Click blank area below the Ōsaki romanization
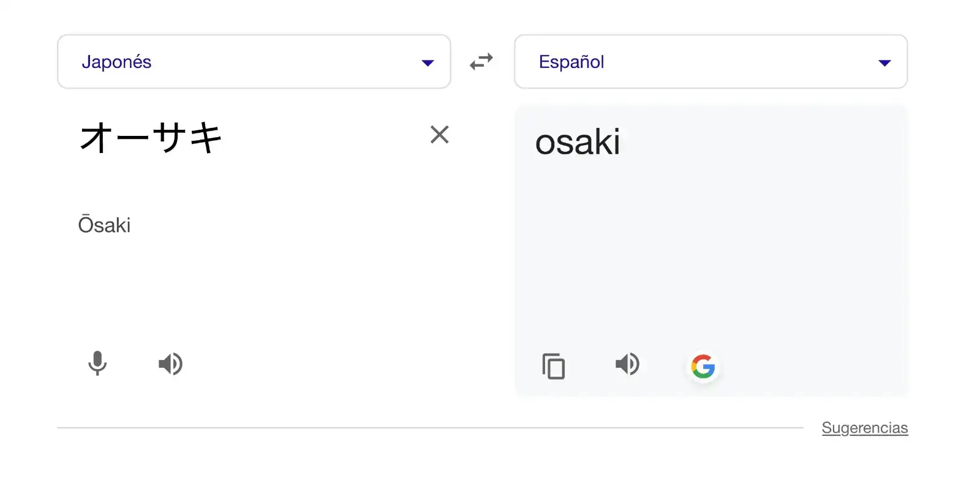Image resolution: width=980 pixels, height=486 pixels. click(245, 288)
